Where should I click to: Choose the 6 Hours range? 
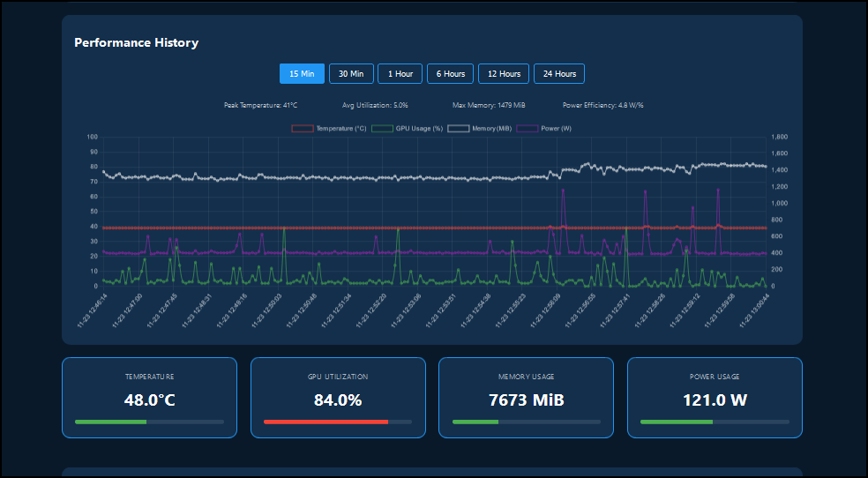[450, 73]
